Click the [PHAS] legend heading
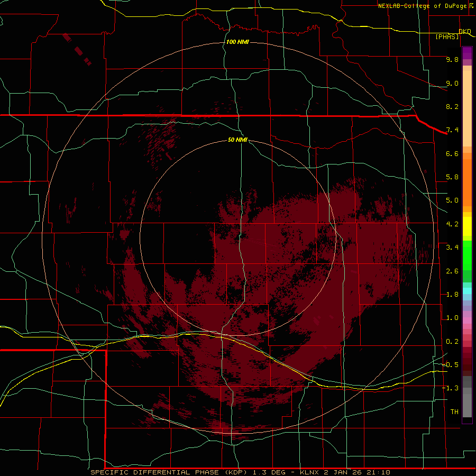 [x=447, y=36]
